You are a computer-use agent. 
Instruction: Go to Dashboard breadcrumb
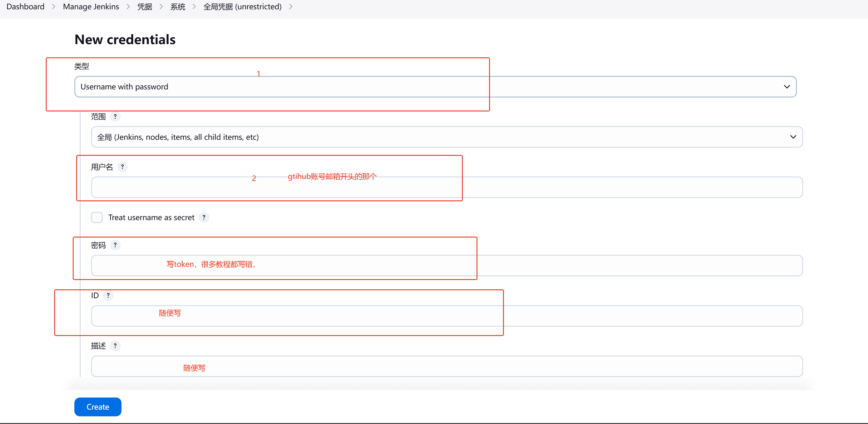[25, 7]
